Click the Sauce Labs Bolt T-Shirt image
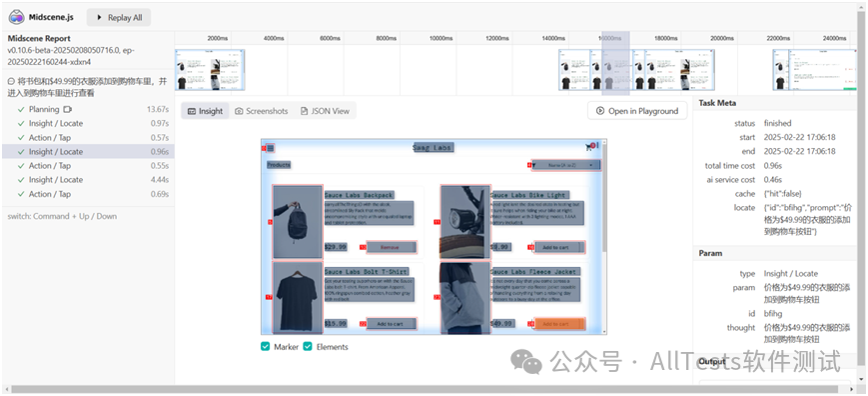This screenshot has height=396, width=868. coord(298,297)
